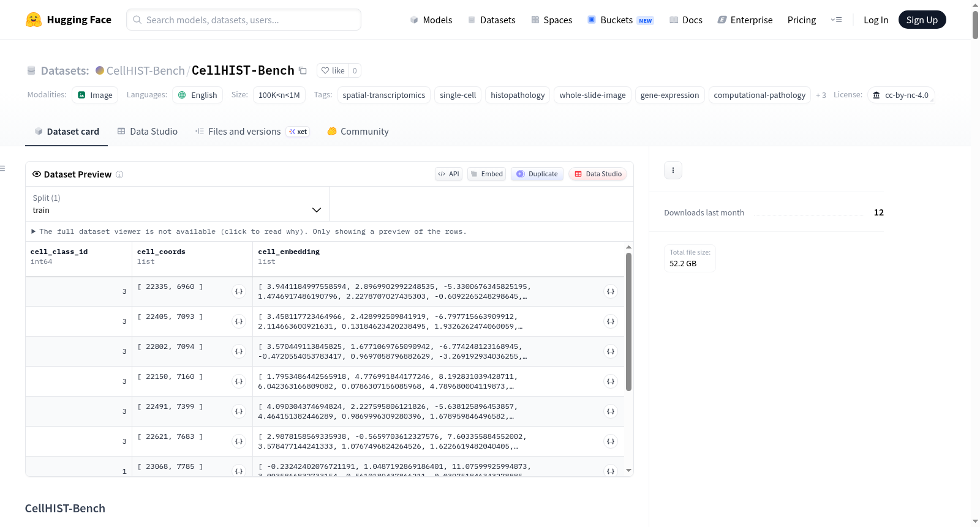Click the preview table scroll-down arrow
Viewport: 980px width, 527px height.
pos(628,471)
